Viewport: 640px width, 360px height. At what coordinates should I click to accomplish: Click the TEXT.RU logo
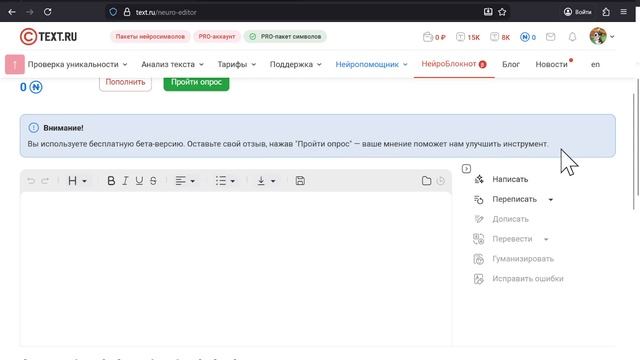48,37
